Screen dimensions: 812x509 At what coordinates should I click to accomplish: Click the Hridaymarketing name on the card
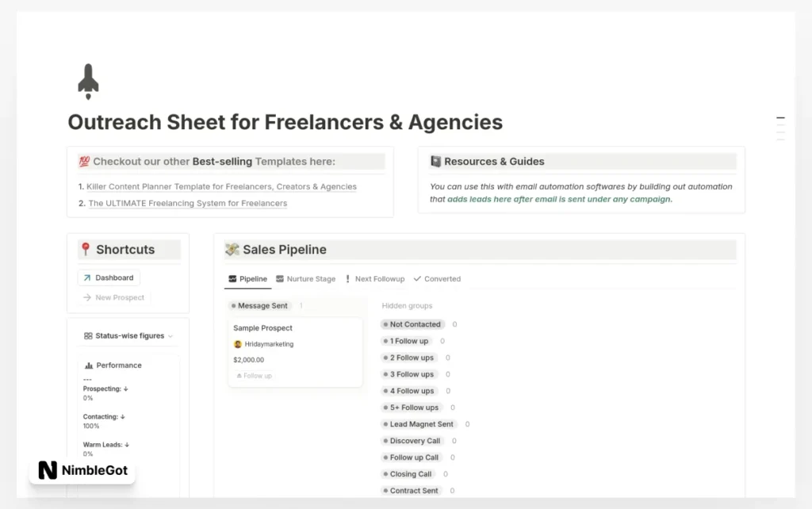point(269,344)
